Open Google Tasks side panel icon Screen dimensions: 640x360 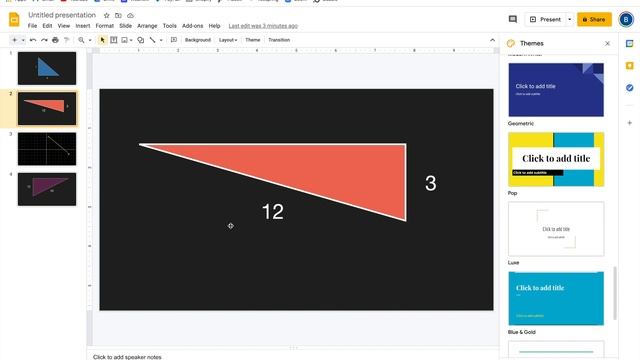pyautogui.click(x=629, y=88)
